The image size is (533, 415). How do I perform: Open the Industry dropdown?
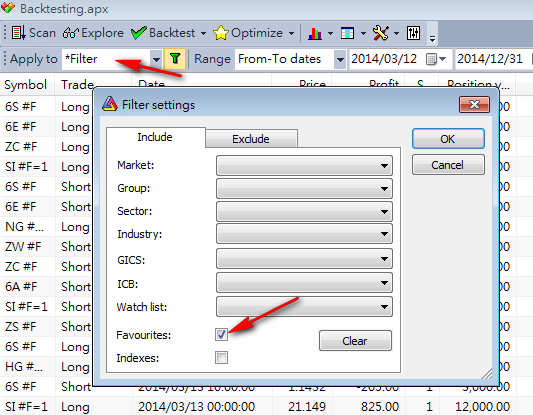tap(304, 234)
